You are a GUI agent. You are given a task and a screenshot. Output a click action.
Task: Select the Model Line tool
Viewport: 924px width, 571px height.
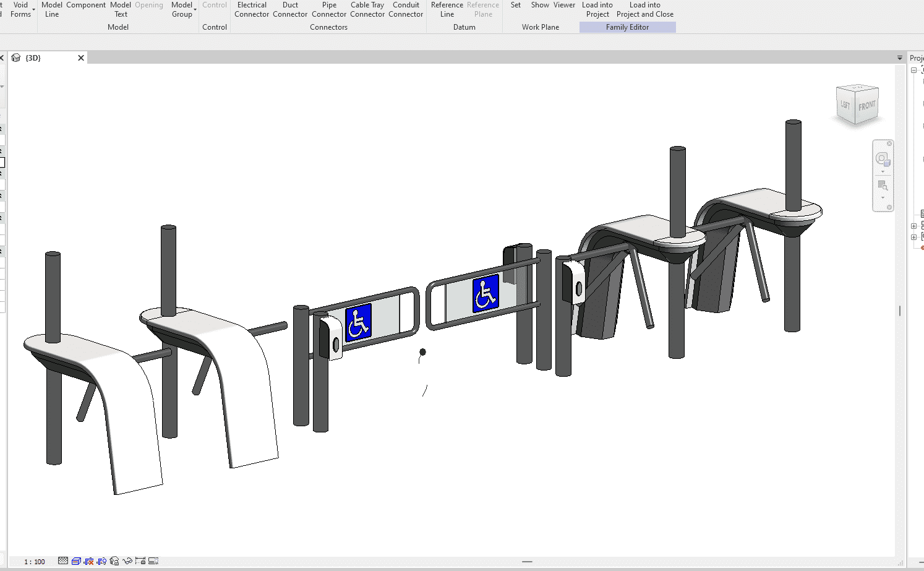coord(52,9)
